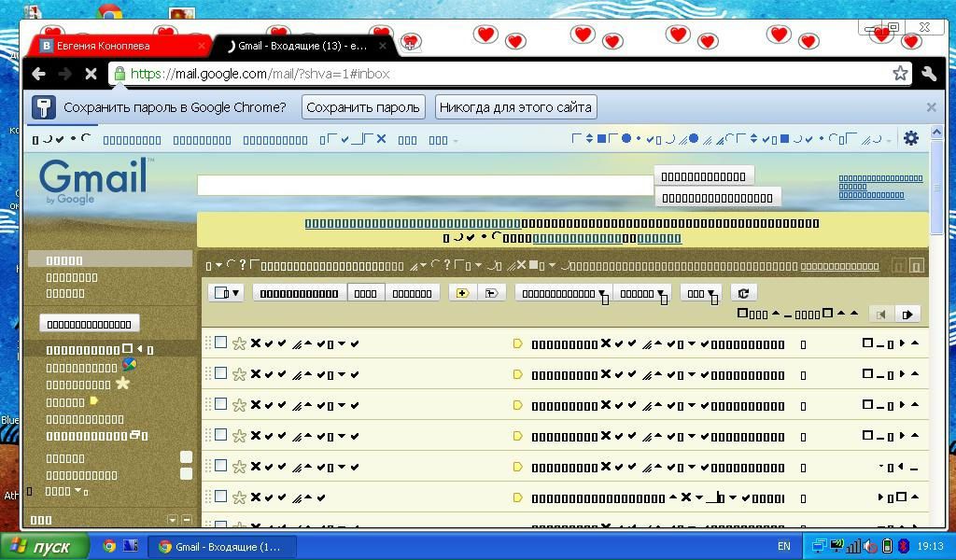This screenshot has height=560, width=956.
Task: Click the yellow importance marker on the second email
Action: point(517,374)
